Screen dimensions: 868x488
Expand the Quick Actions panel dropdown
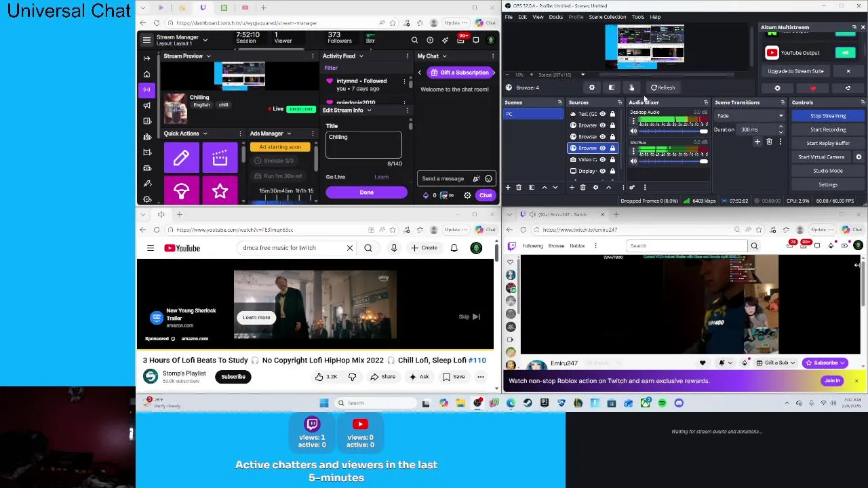(205, 134)
